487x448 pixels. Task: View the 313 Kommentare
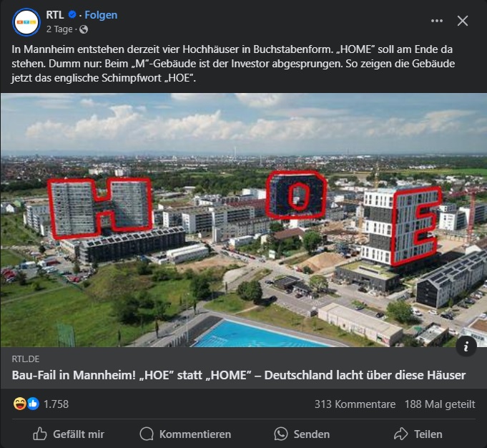click(355, 404)
